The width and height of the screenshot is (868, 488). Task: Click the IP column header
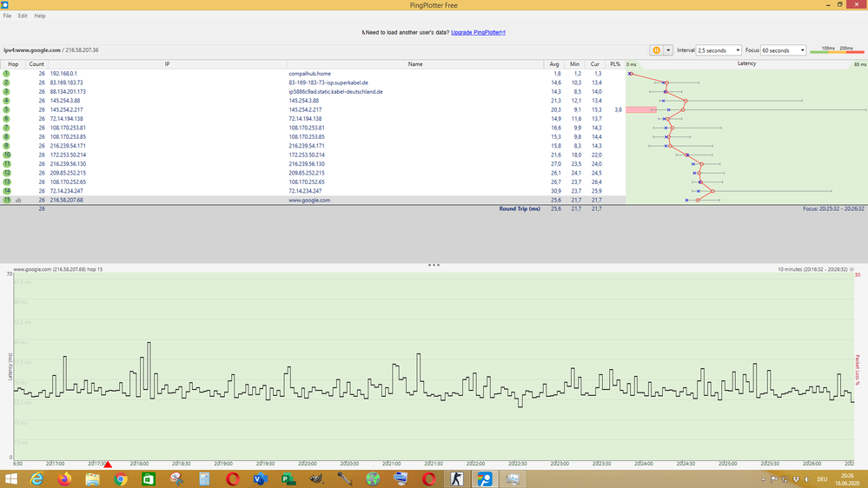pos(167,64)
